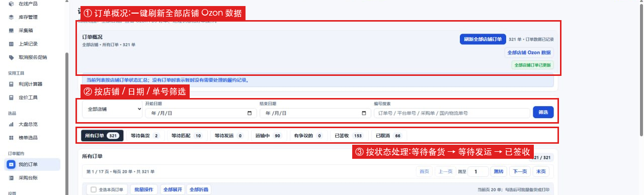The width and height of the screenshot is (644, 195).
Task: Switch to the 已签收 tab
Action: tap(349, 136)
